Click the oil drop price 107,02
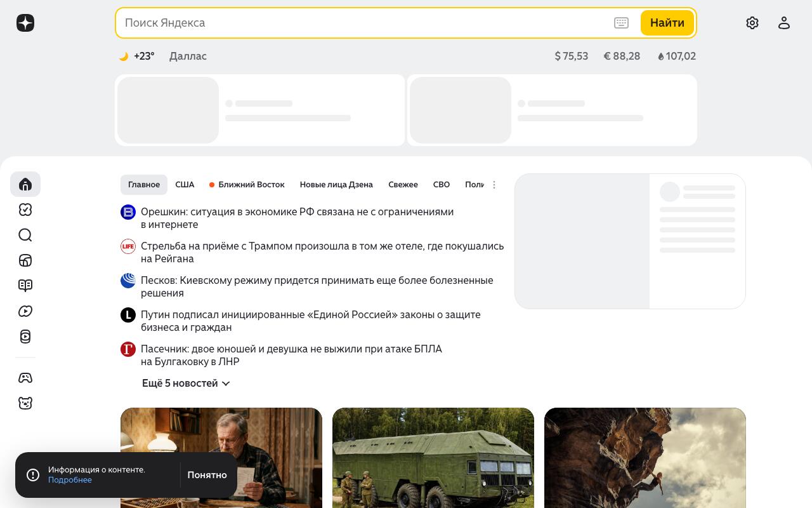Screen dimensions: 812x508 click(677, 56)
